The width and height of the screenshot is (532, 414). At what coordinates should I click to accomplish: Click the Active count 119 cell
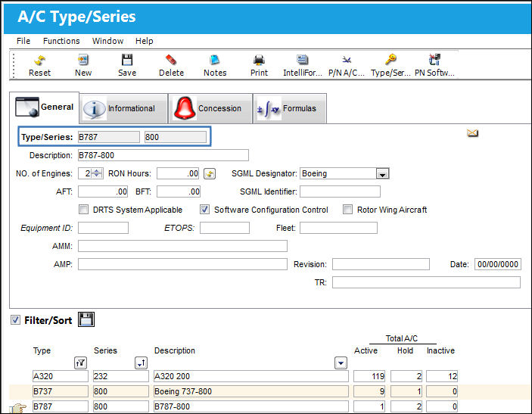click(369, 376)
